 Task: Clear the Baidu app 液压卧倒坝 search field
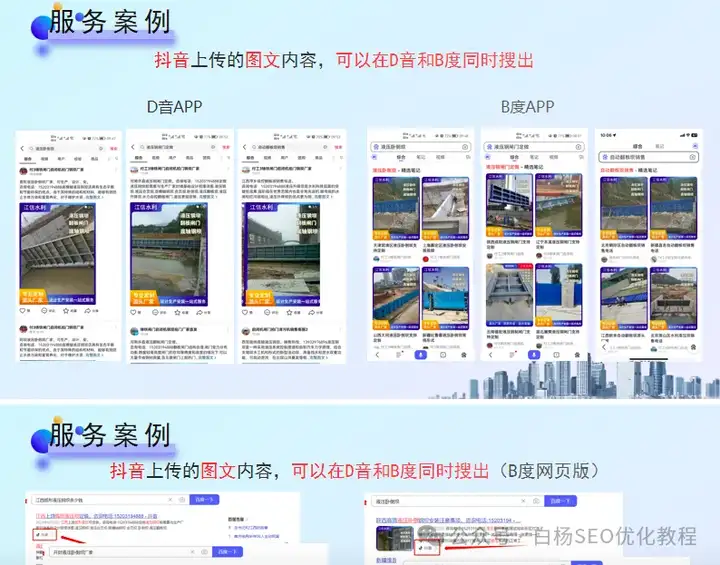click(465, 147)
